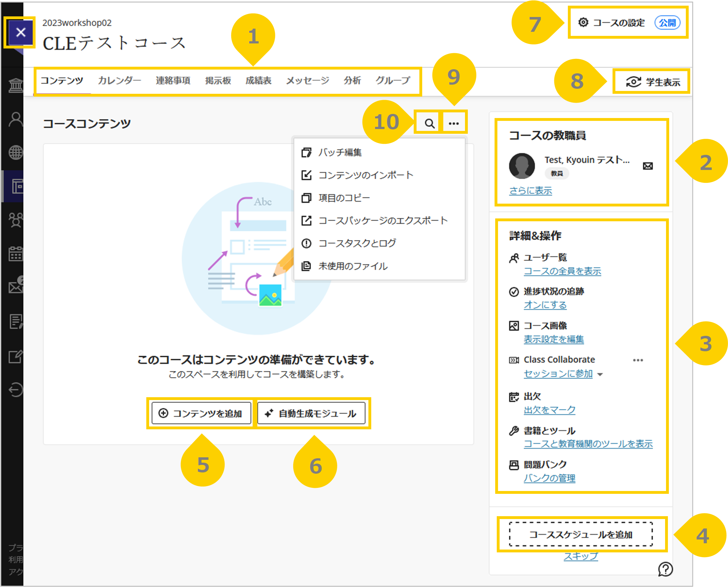Screen dimensions: 728x587
Task: Open the calendar icon in sidebar
Action: [x=15, y=254]
